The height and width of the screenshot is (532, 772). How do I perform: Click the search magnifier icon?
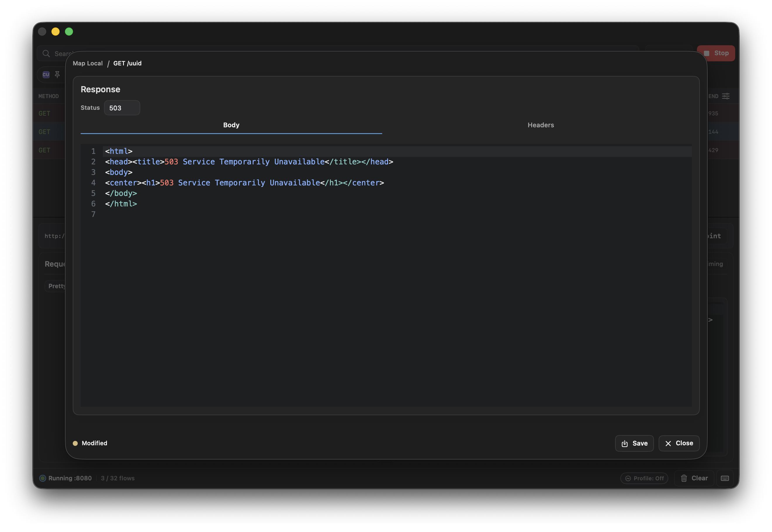pos(46,54)
